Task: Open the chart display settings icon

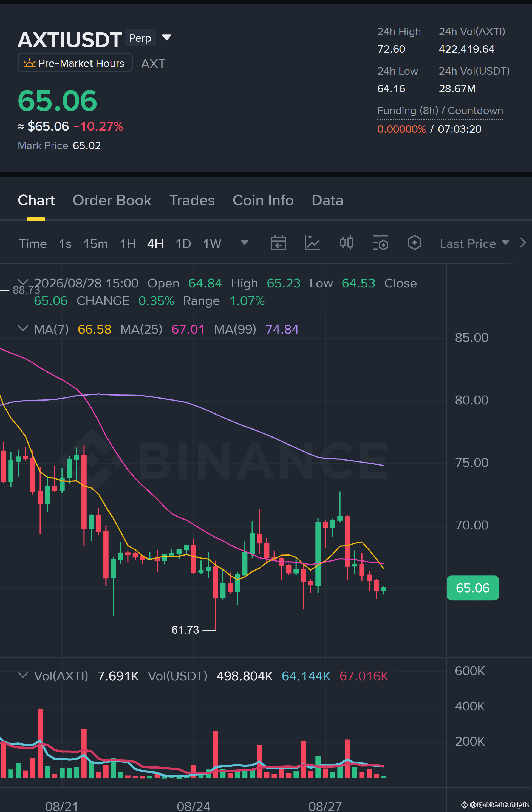Action: (x=381, y=243)
